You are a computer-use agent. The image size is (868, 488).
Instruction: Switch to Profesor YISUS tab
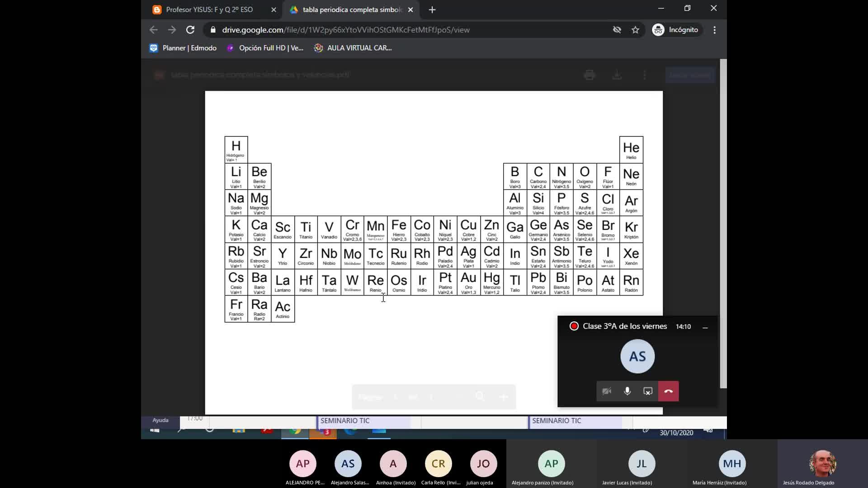point(209,9)
